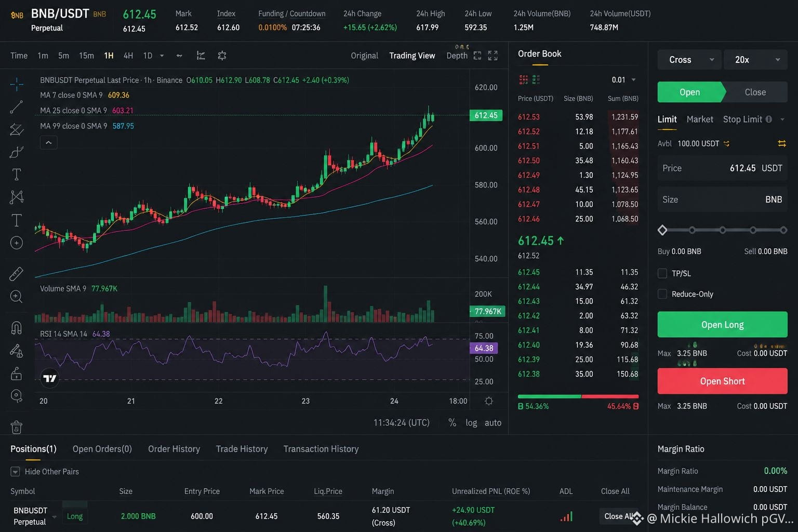Viewport: 798px width, 532px height.
Task: Toggle percent scale on price axis
Action: pos(453,422)
